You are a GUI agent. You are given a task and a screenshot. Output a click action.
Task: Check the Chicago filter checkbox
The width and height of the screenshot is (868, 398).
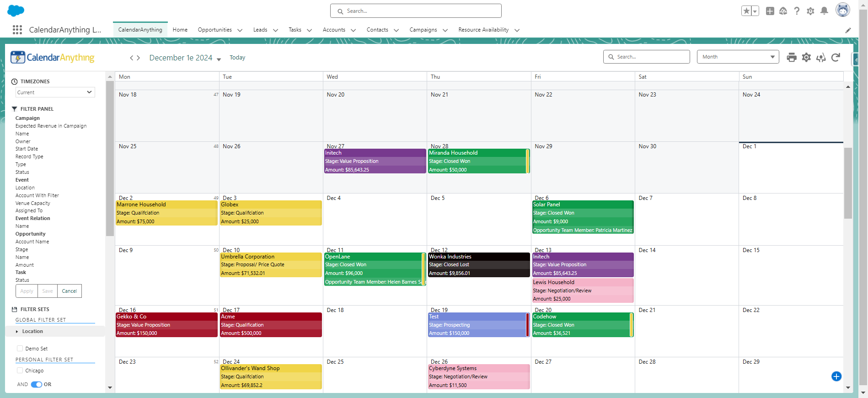coord(20,371)
